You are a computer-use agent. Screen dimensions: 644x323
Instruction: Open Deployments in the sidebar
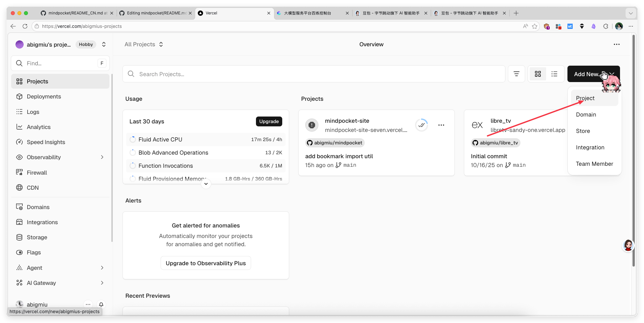coord(44,97)
